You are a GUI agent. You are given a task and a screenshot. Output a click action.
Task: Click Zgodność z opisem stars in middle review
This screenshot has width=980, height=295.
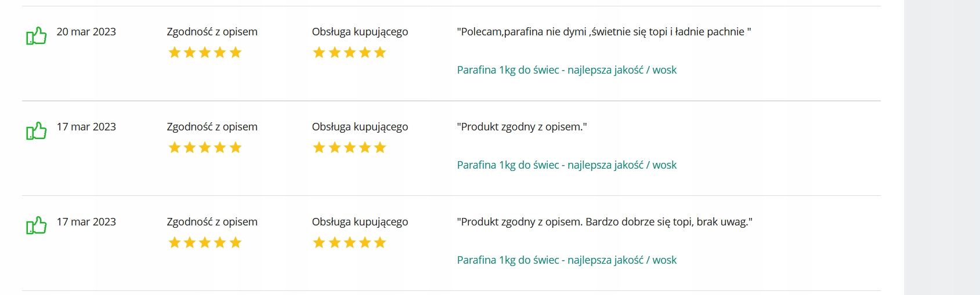pos(205,148)
